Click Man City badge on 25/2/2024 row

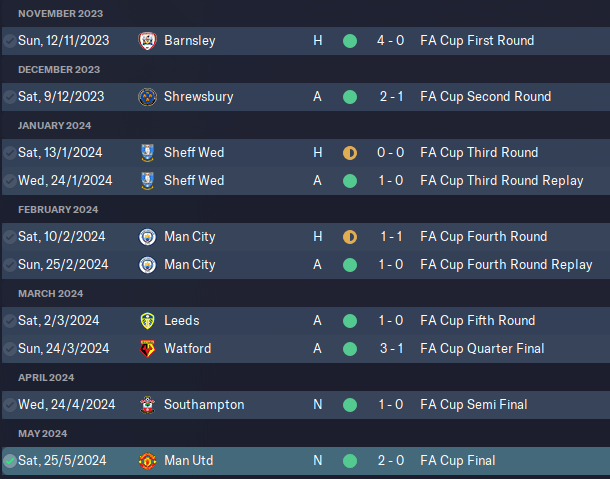tap(148, 265)
